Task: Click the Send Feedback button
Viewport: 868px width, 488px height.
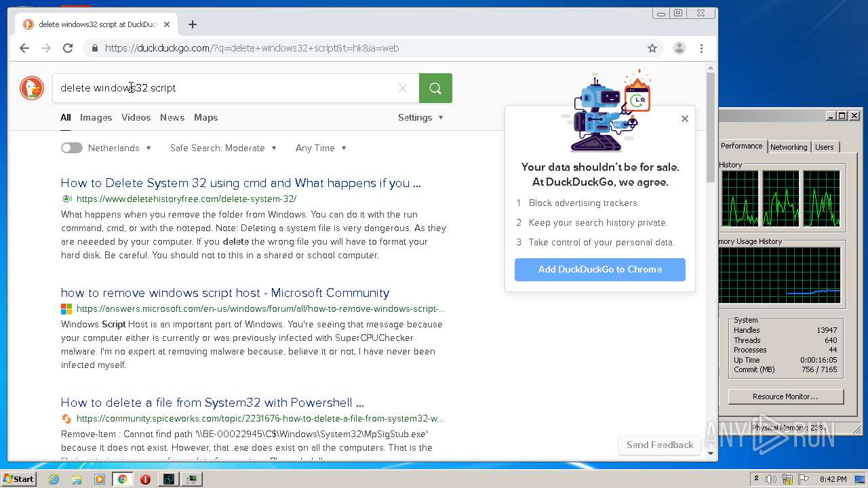Action: [x=660, y=445]
